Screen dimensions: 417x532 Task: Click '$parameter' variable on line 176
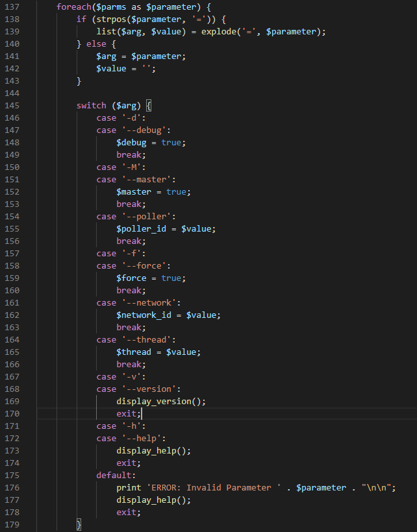pyautogui.click(x=321, y=488)
